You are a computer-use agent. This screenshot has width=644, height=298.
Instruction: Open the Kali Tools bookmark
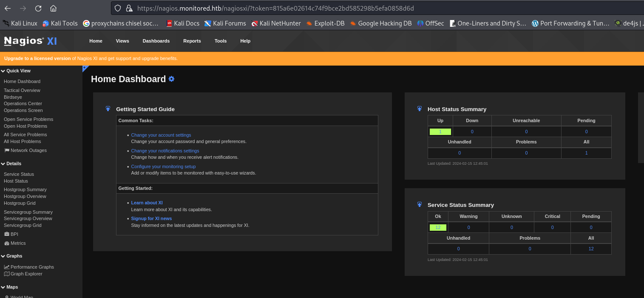pyautogui.click(x=60, y=23)
